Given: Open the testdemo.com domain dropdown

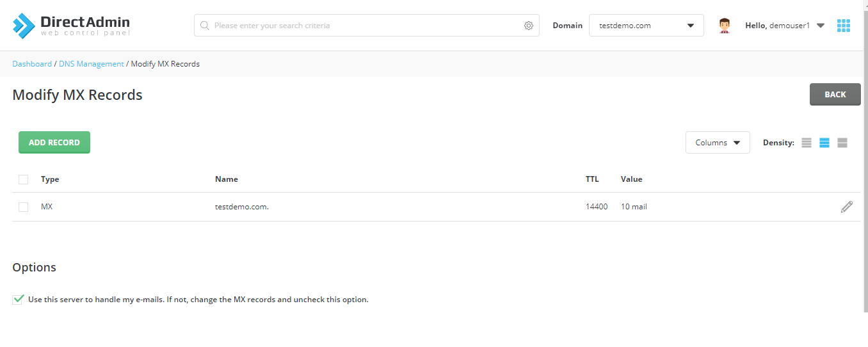Looking at the screenshot, I should pos(647,26).
